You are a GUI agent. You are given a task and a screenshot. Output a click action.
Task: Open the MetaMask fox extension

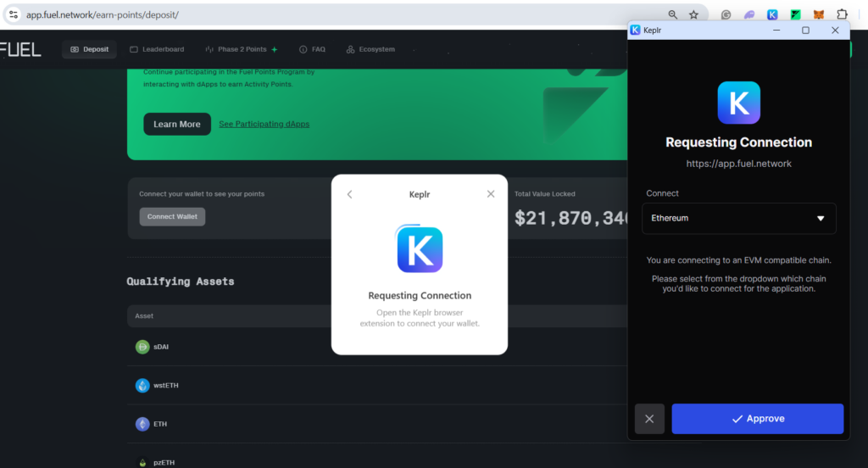(818, 14)
